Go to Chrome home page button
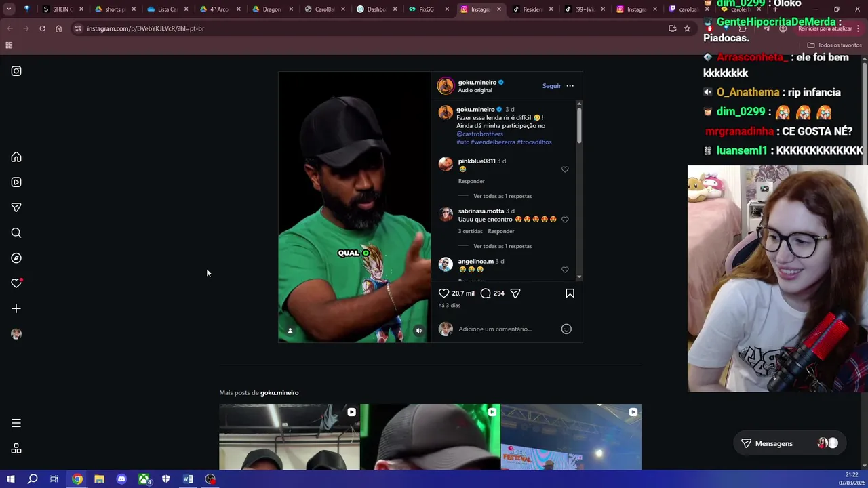The width and height of the screenshot is (868, 488). point(58,28)
